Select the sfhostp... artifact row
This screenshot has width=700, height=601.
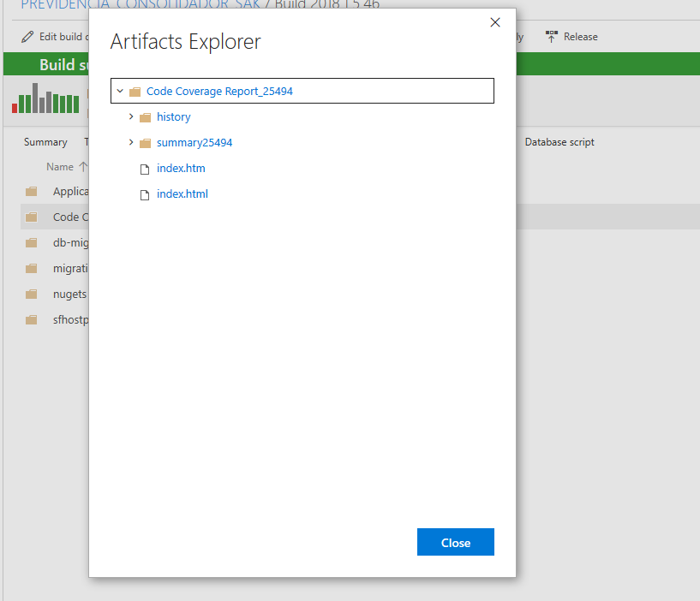(x=55, y=320)
